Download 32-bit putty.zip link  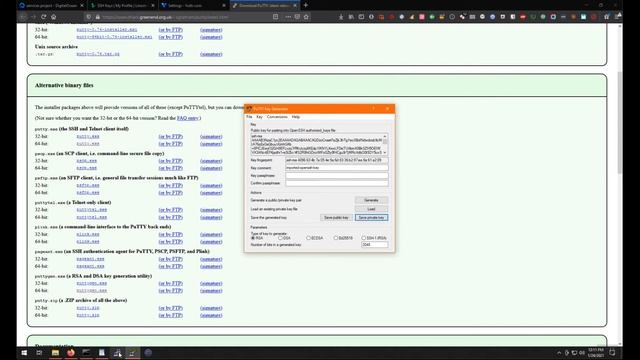click(88, 308)
